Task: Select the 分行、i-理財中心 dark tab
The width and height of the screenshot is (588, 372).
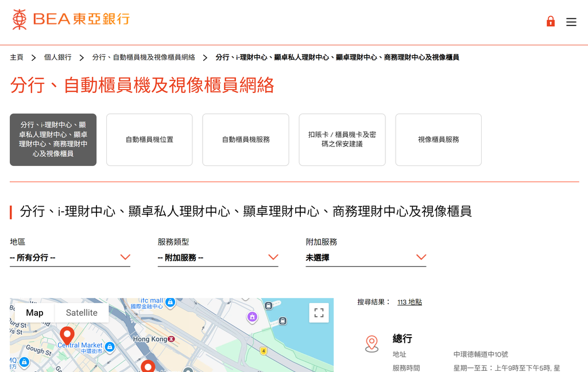Action: (53, 139)
